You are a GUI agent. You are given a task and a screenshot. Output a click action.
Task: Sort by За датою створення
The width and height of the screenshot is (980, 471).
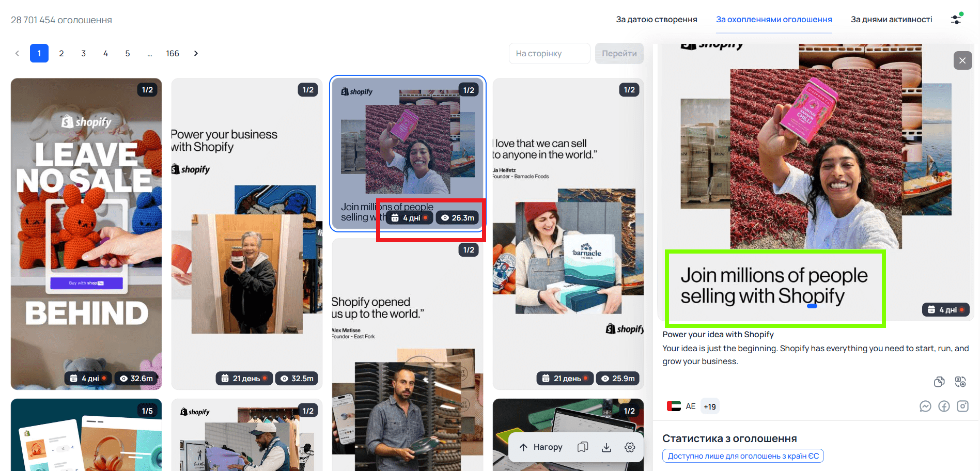pos(657,20)
